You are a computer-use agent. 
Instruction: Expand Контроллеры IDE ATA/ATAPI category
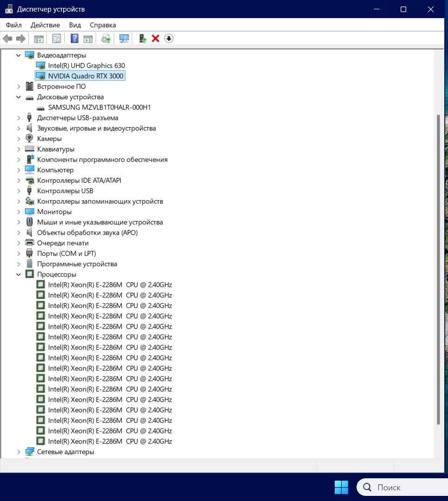point(19,180)
